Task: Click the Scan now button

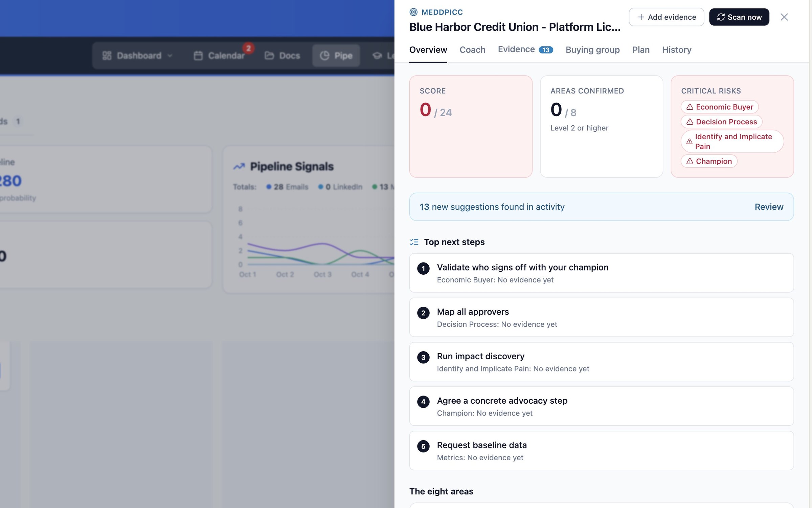Action: (x=739, y=17)
